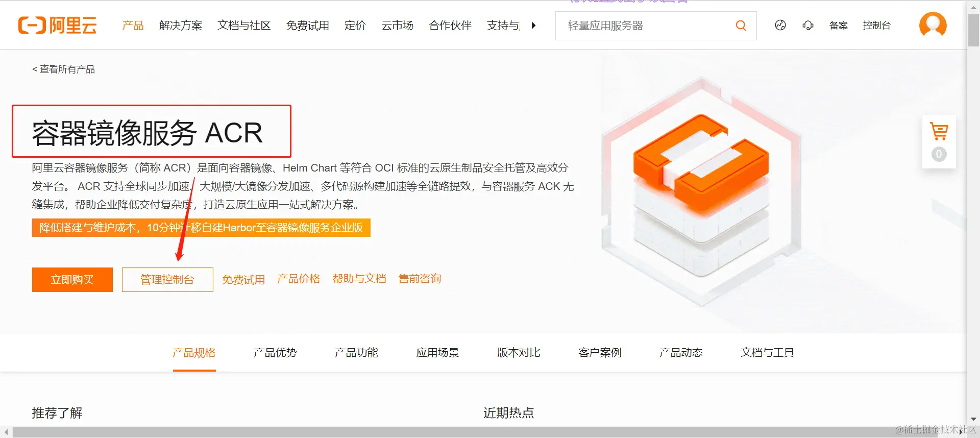This screenshot has width=980, height=438.
Task: Switch to the 版本对比 tab
Action: pyautogui.click(x=519, y=352)
